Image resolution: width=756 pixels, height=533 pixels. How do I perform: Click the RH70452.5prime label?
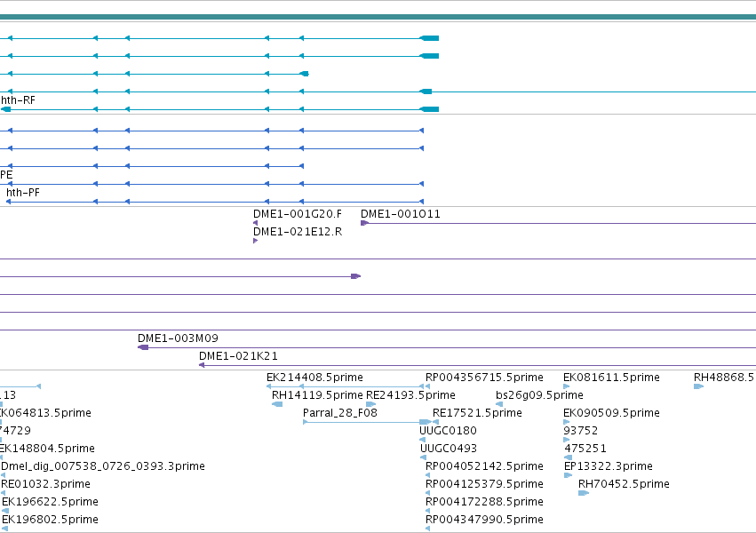coord(624,484)
